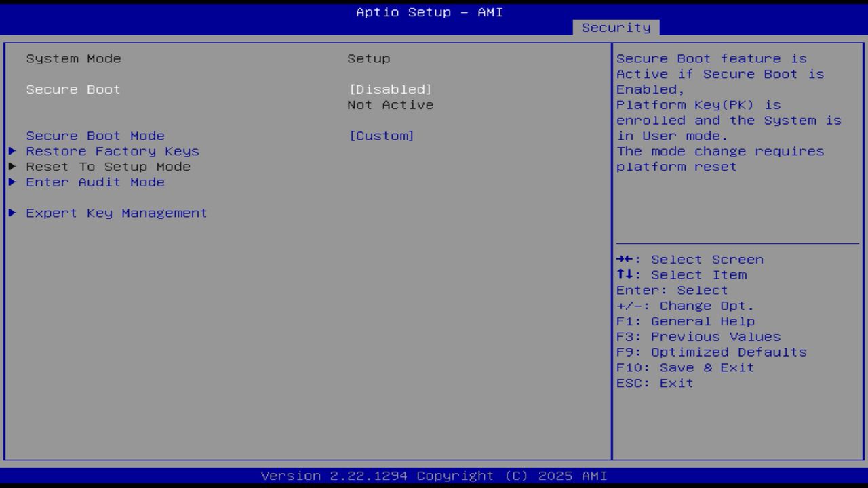
Task: Open Enter Audit Mode
Action: coord(95,182)
